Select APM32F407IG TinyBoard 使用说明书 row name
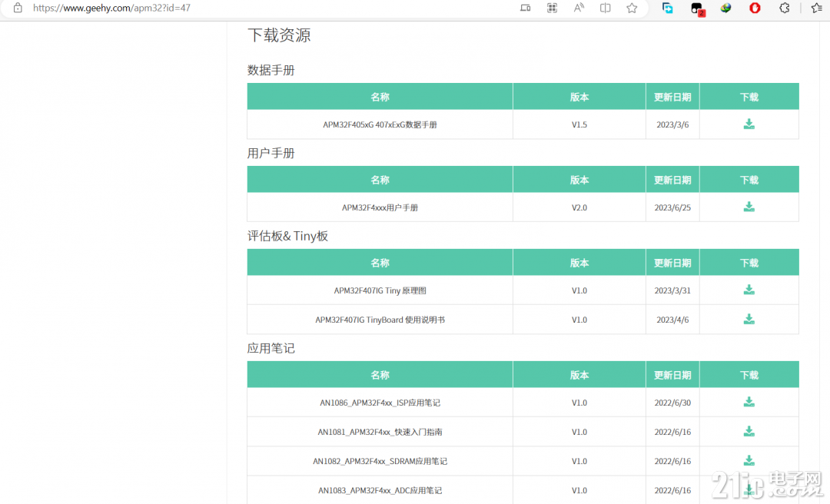 click(380, 320)
